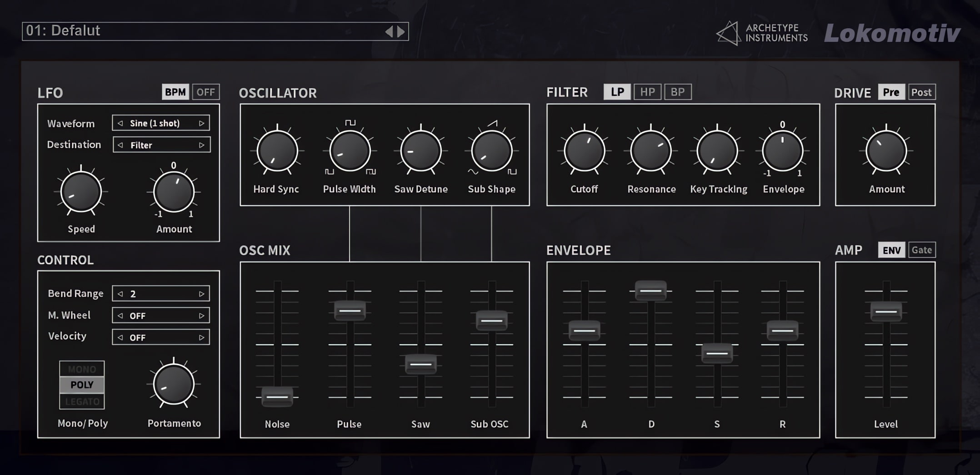Select previous preset with left arrow
Screen dimensions: 980x475
[389, 31]
